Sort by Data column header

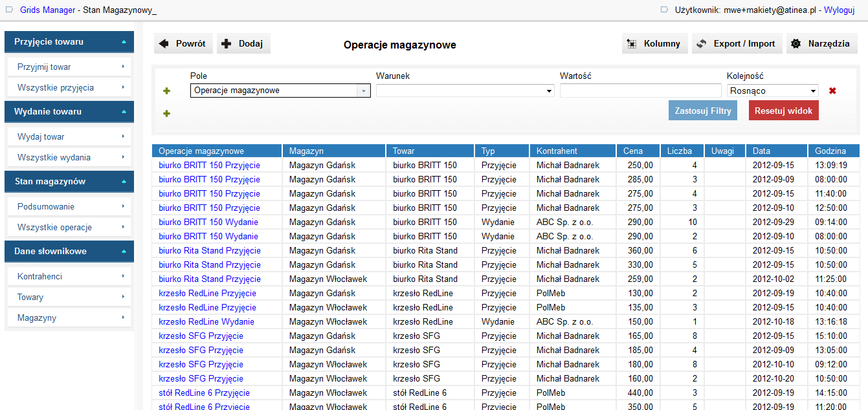point(777,151)
